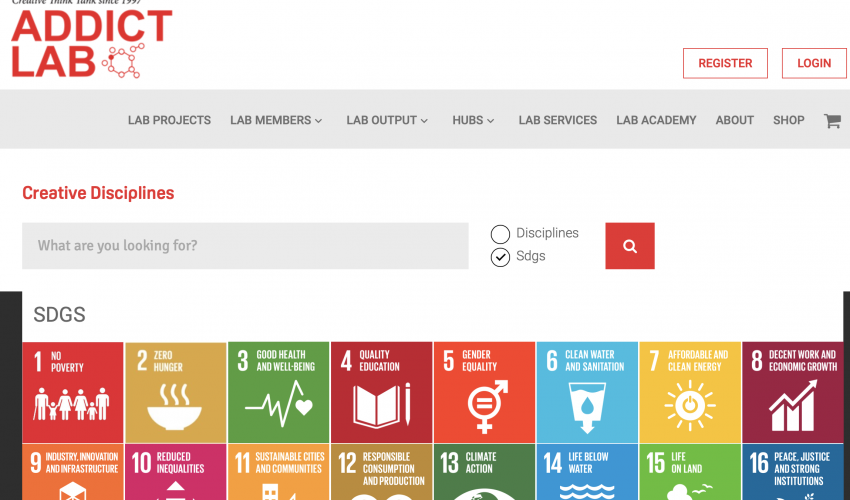Screen dimensions: 850x500
Task: Select the green Good Health and Well-being tile
Action: click(x=278, y=392)
